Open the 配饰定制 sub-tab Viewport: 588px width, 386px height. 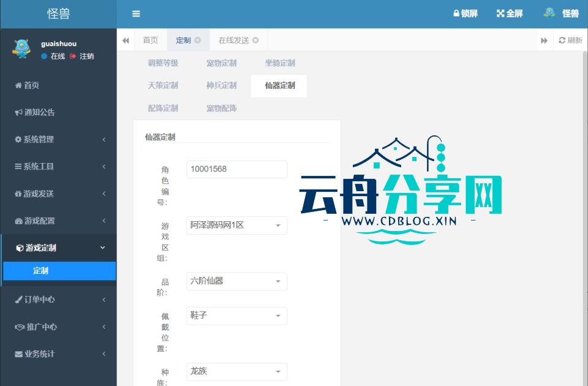pyautogui.click(x=163, y=108)
